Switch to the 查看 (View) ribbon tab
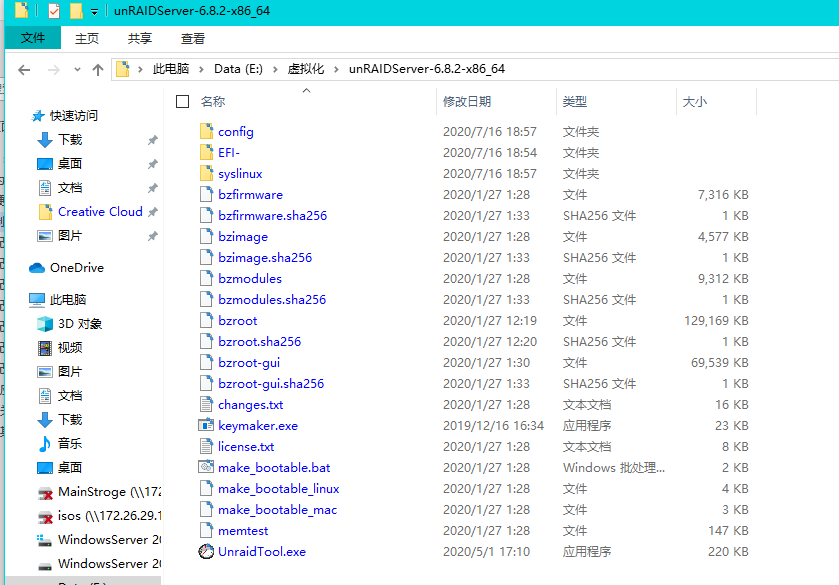This screenshot has height=585, width=839. point(192,38)
